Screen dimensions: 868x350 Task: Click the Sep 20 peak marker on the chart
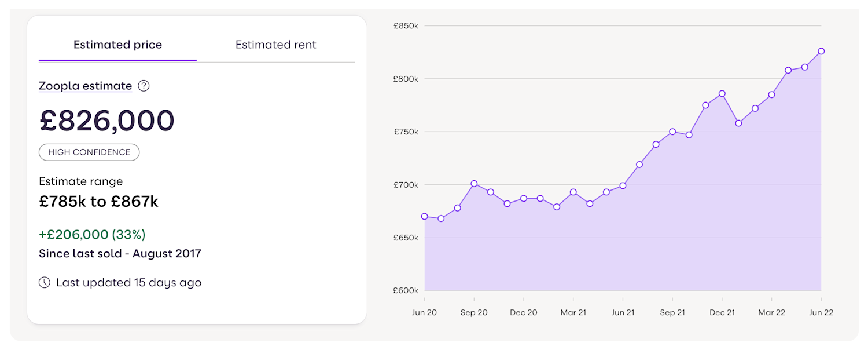point(475,183)
